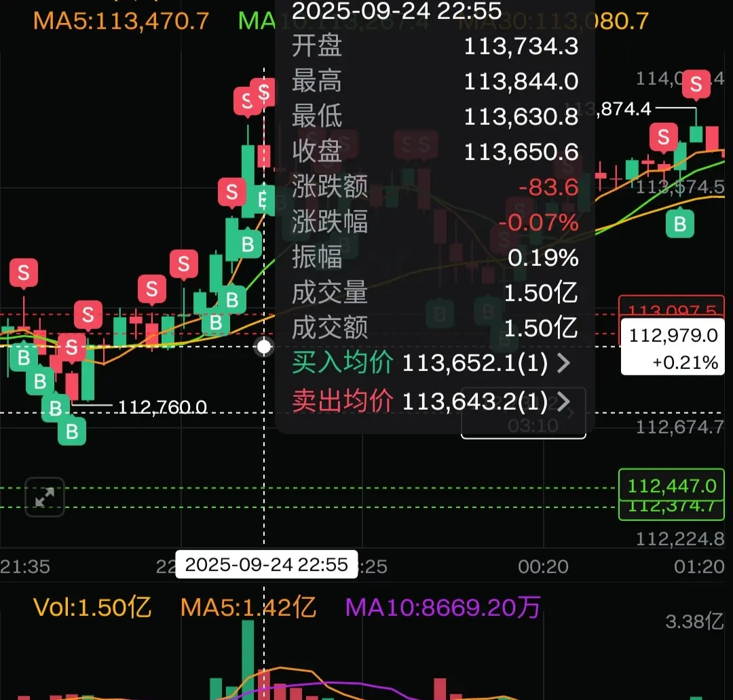The image size is (733, 700).
Task: Tap the S marker above the 113,874.4 label
Action: coord(696,84)
